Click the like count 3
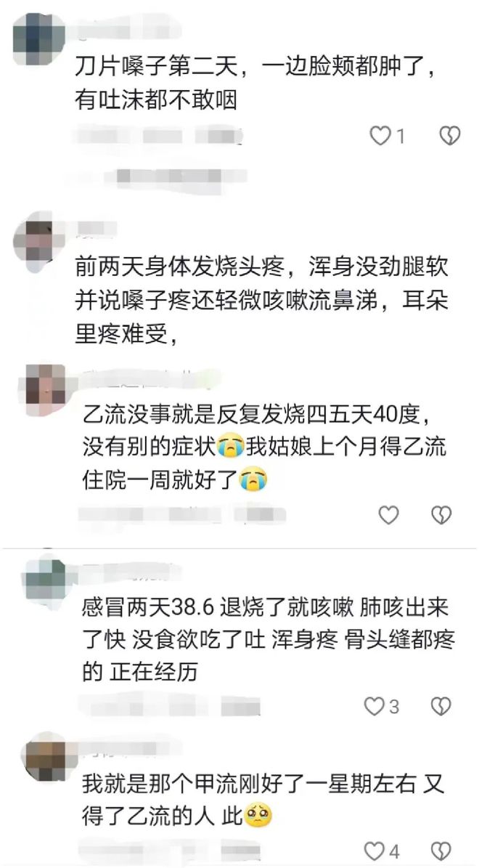This screenshot has height=868, width=479. coord(394,706)
